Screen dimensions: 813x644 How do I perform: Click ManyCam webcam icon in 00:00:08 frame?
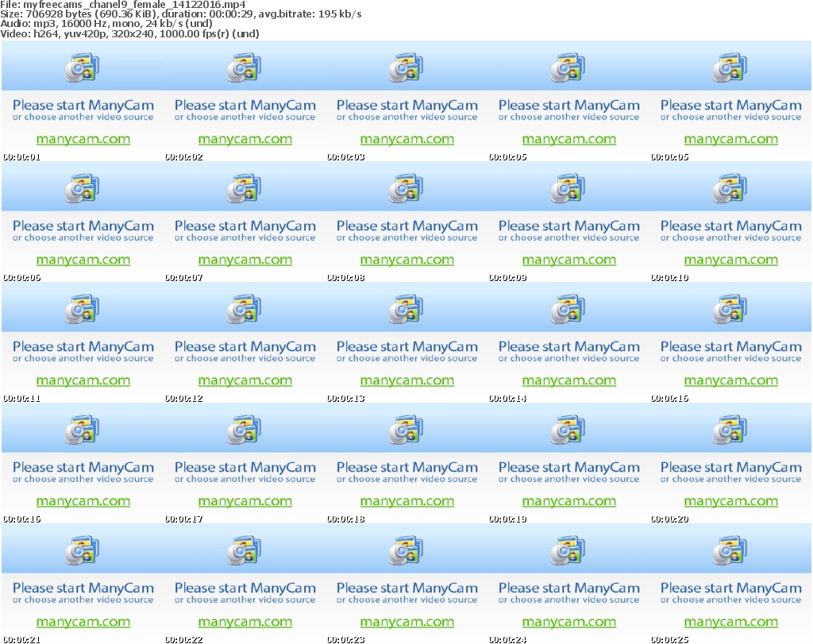point(406,188)
